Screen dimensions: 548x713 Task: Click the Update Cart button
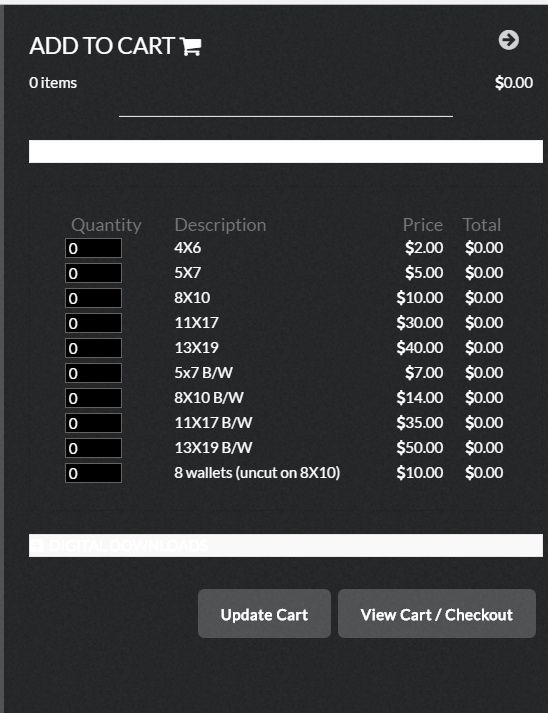click(x=264, y=614)
